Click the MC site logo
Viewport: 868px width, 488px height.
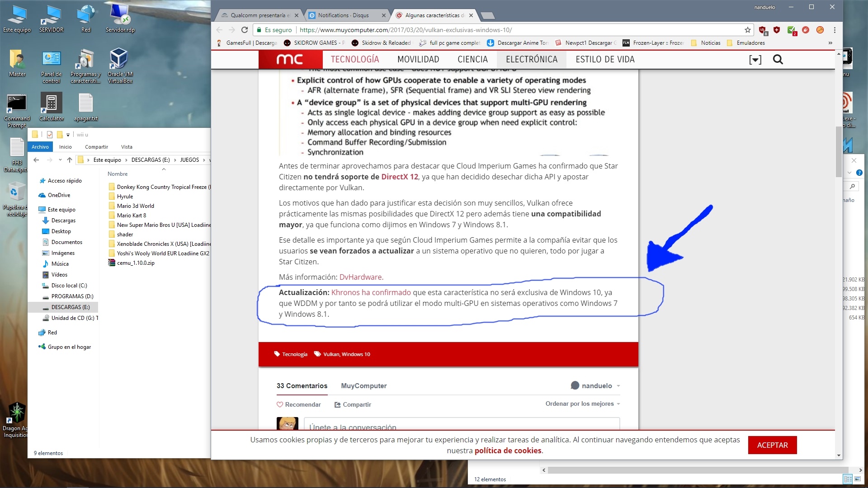[x=290, y=59]
